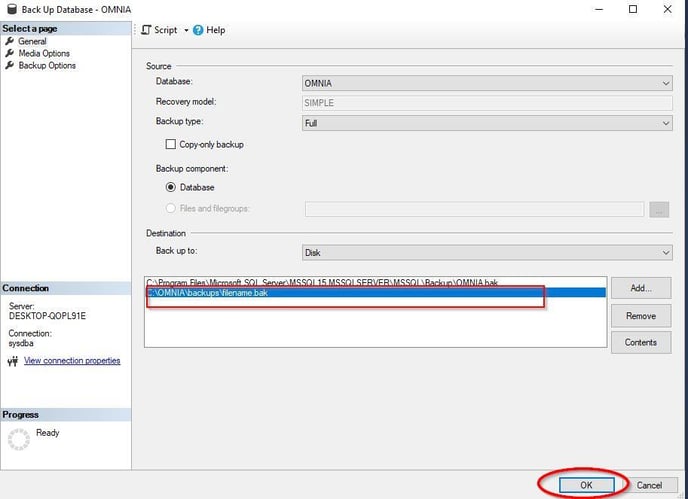Viewport: 688px width, 499px height.
Task: Open Help from the toolbar
Action: [x=209, y=30]
